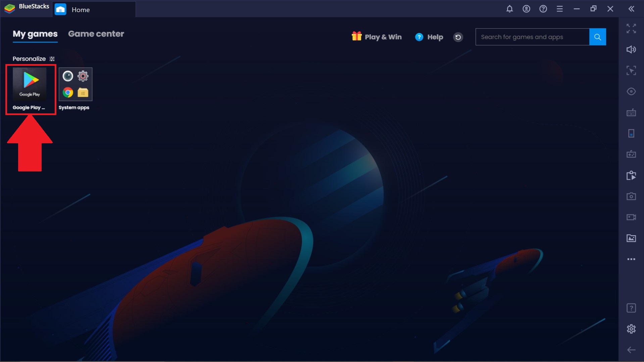644x362 pixels.
Task: Focus the Search for games and apps field
Action: pos(532,37)
